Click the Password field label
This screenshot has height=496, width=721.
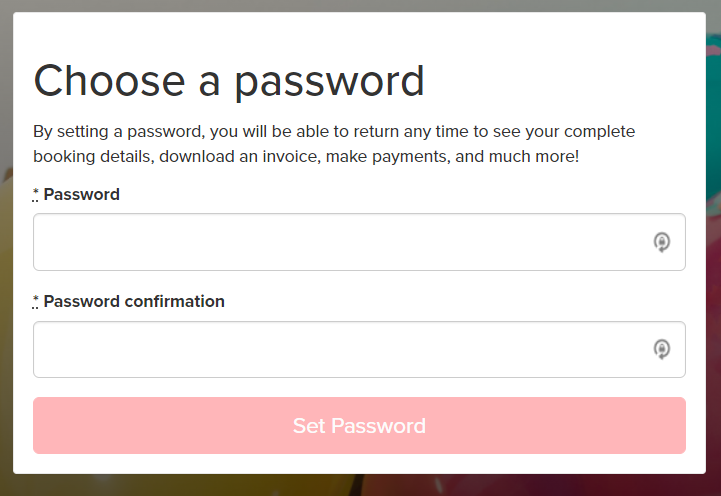(x=81, y=194)
